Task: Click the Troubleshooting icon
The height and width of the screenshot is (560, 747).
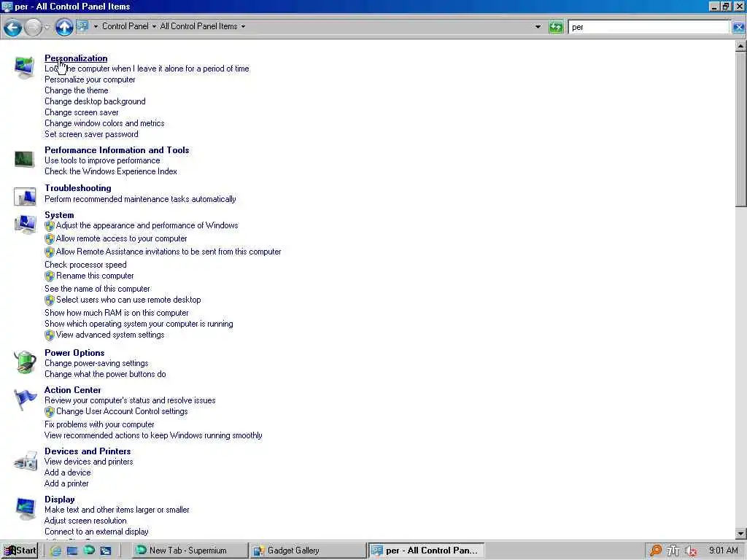Action: [x=24, y=196]
